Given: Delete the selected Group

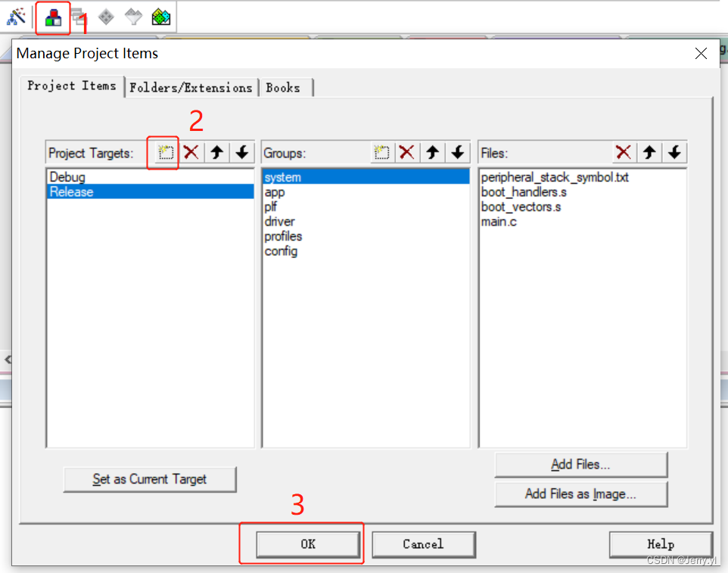Looking at the screenshot, I should pyautogui.click(x=406, y=152).
